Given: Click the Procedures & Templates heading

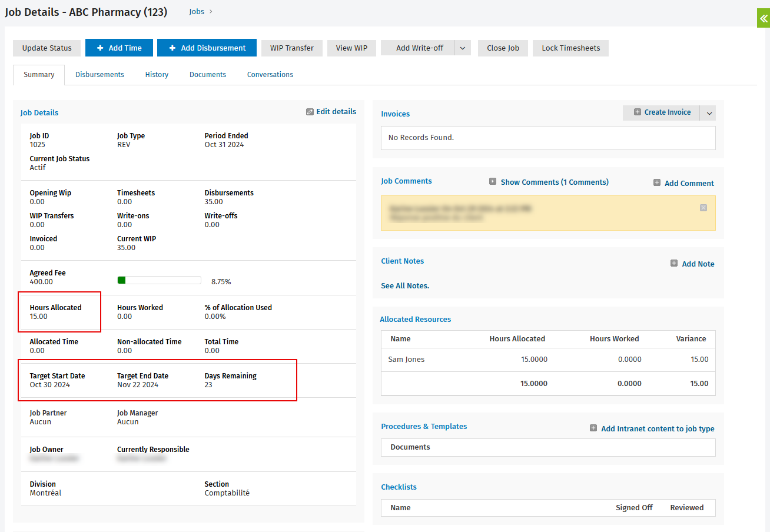Looking at the screenshot, I should [424, 427].
